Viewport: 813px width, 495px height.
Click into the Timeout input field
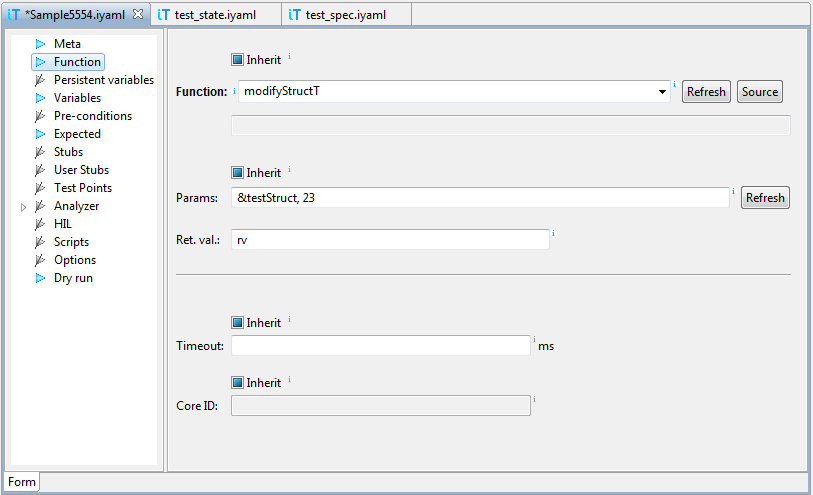(x=380, y=346)
